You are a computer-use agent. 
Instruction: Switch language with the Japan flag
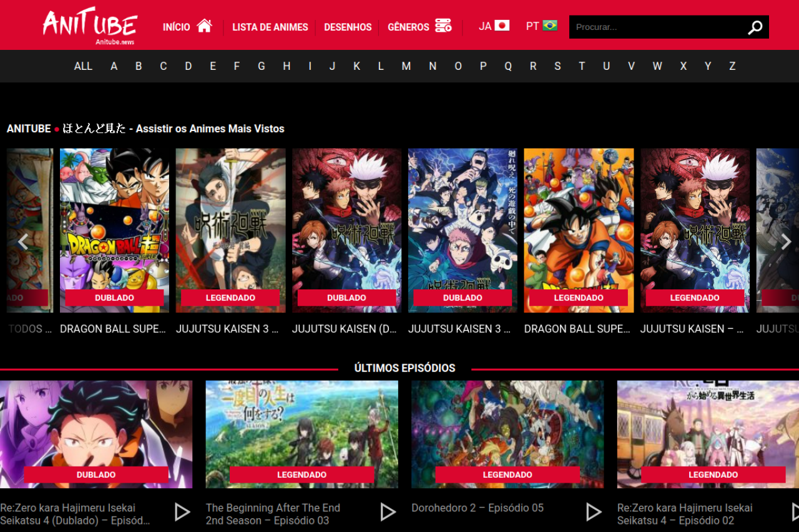coord(502,26)
